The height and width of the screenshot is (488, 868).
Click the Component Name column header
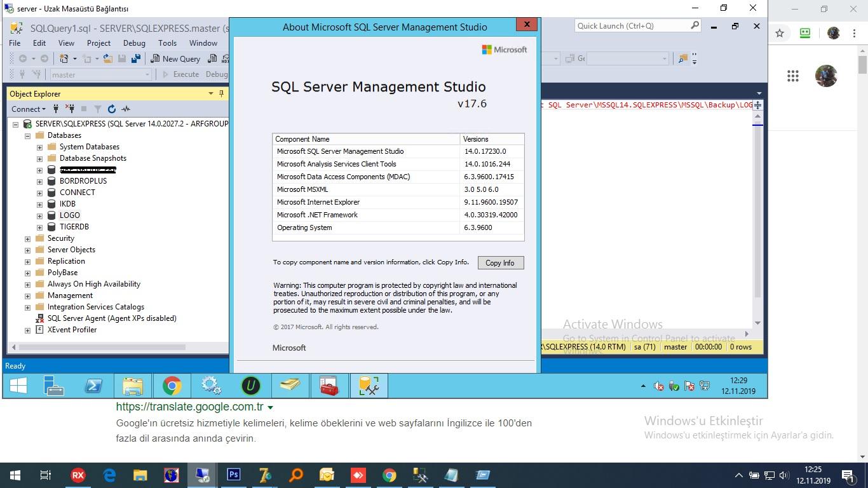tap(366, 139)
